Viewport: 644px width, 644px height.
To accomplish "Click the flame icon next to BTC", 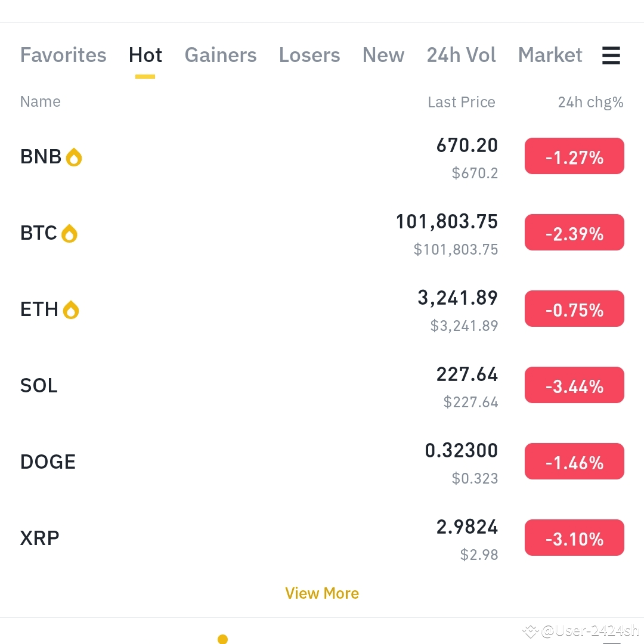I will [70, 233].
